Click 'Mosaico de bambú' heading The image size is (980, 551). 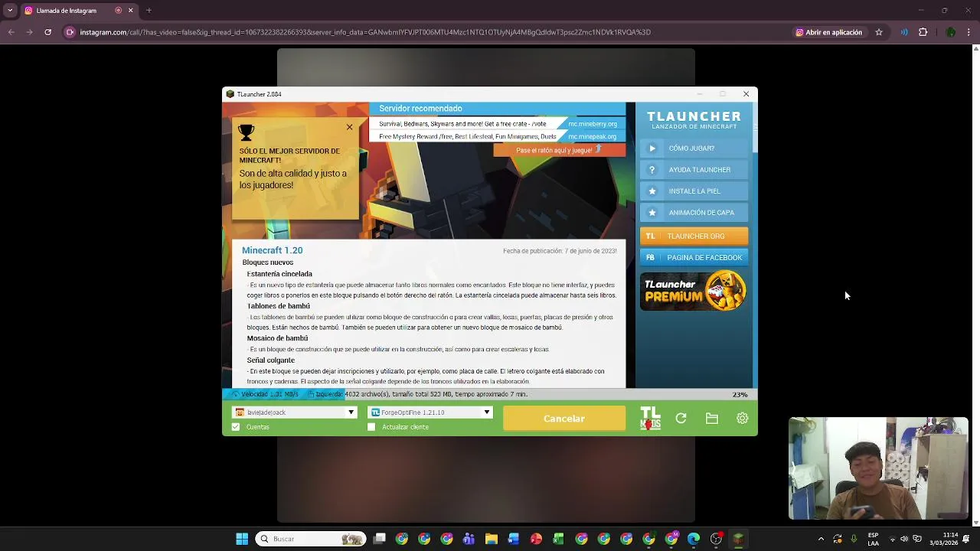[277, 338]
